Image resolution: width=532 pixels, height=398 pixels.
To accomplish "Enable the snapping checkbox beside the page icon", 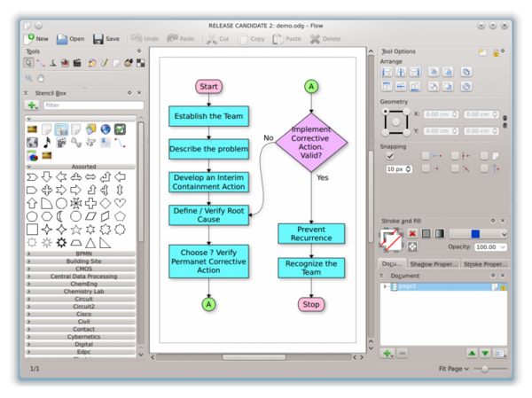I will point(484,156).
